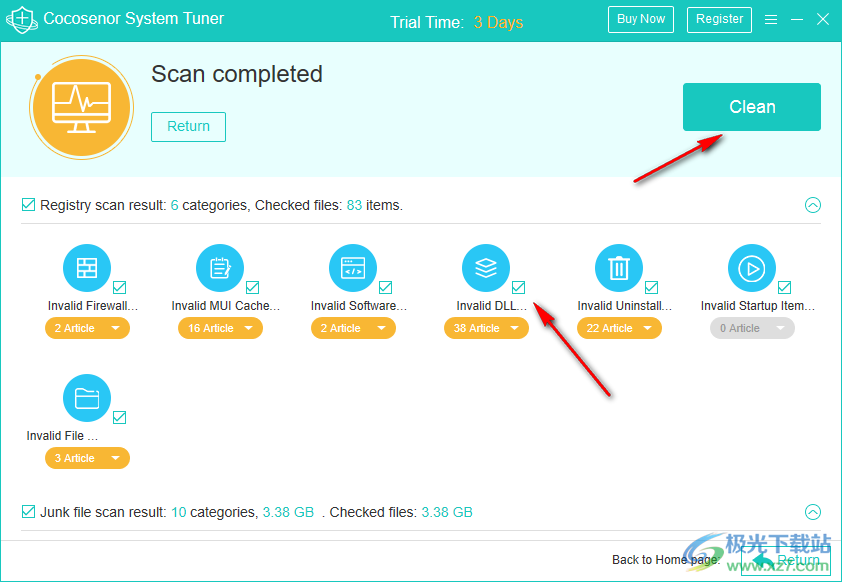This screenshot has width=842, height=582.
Task: Click the Register button
Action: tap(719, 19)
